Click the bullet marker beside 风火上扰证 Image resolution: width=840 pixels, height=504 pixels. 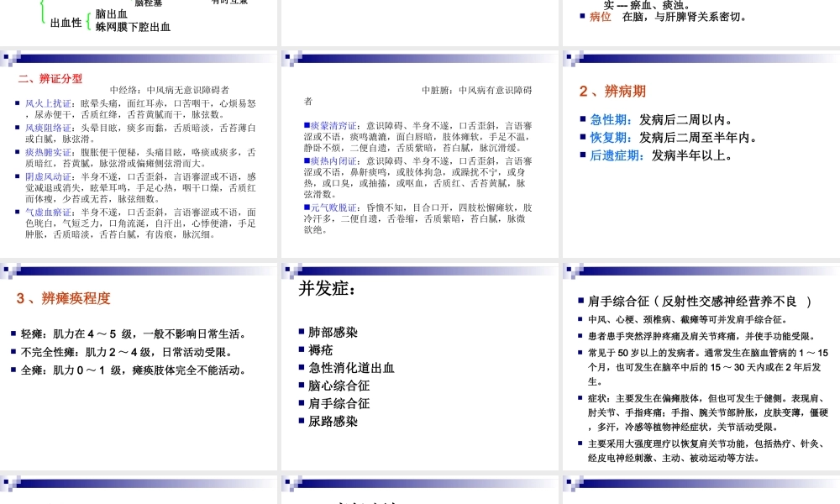[18, 105]
